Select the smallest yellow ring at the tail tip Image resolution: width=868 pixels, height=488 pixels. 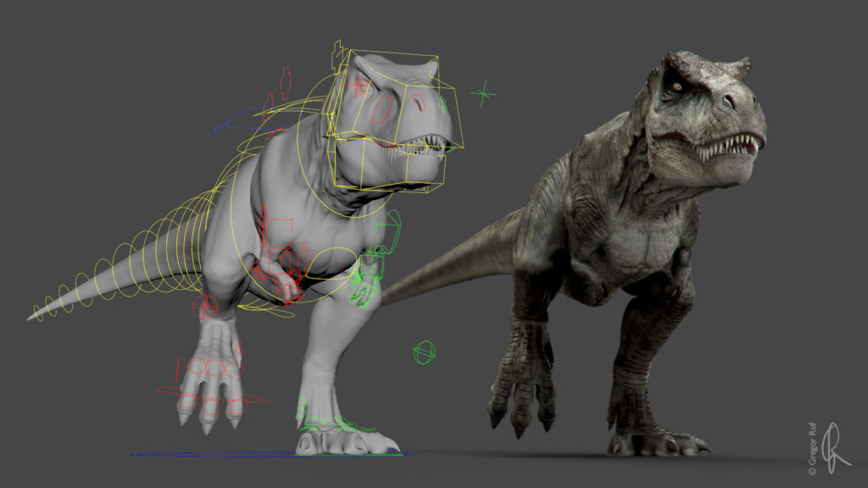[x=37, y=313]
